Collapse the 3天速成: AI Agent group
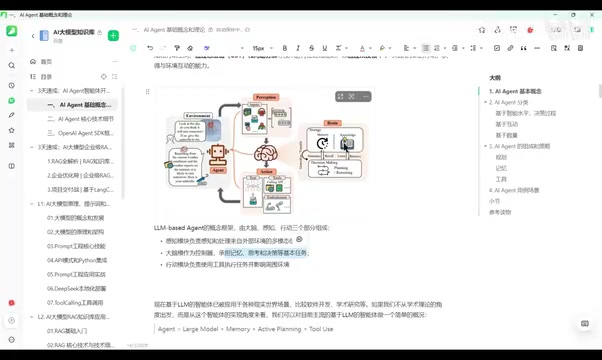 point(32,91)
